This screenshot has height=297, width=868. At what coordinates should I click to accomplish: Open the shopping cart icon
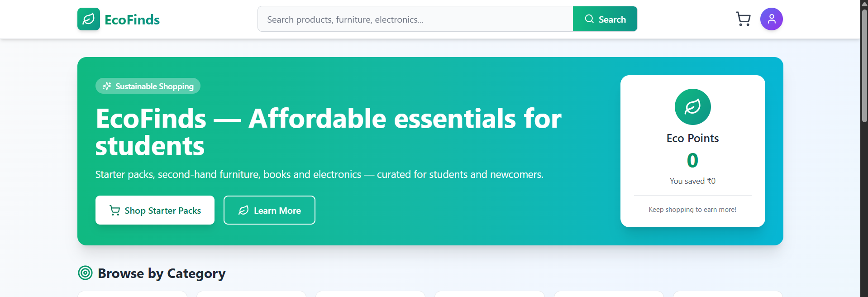[743, 19]
